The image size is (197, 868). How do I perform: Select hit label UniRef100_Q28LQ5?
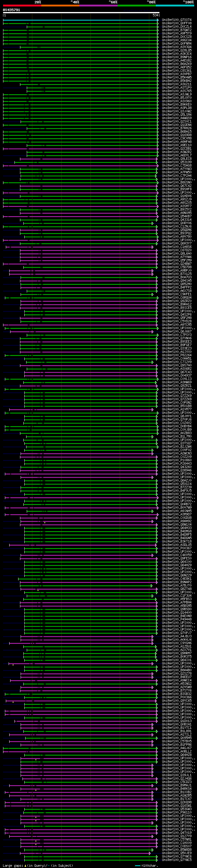(177, 50)
